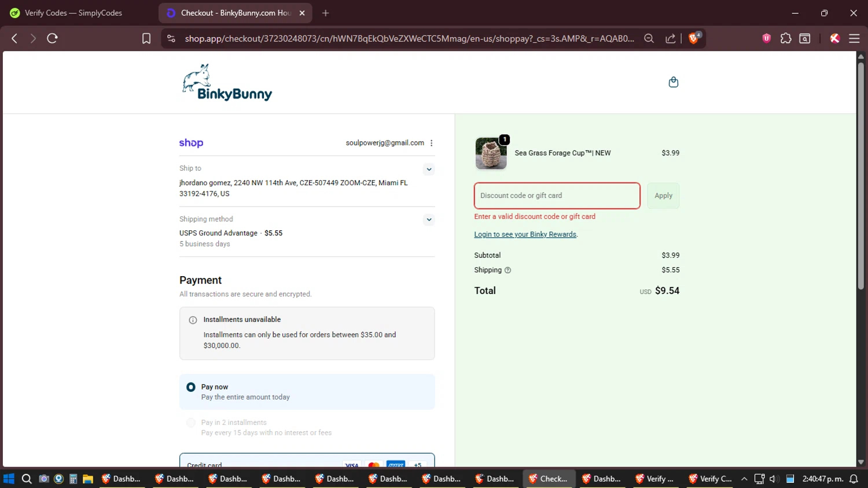Click the shipping info question mark icon
The height and width of the screenshot is (488, 868).
tap(507, 270)
